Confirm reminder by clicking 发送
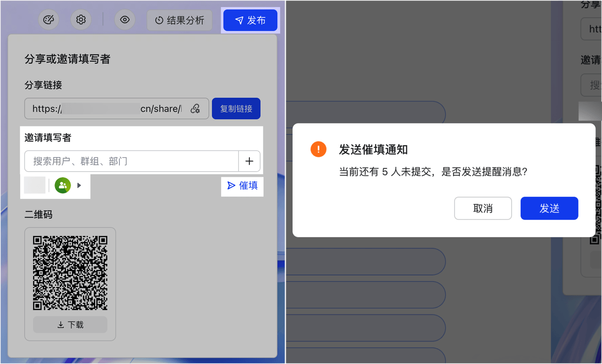 click(549, 208)
